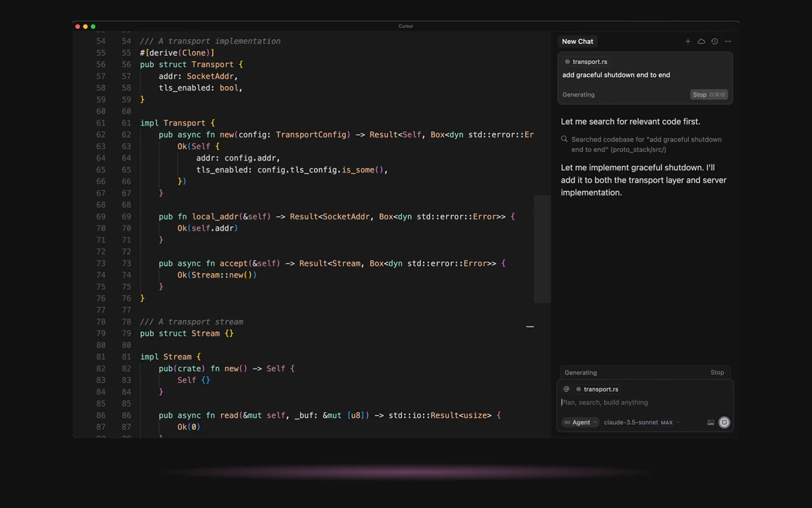Click the 'Ok(Self {' line
Image resolution: width=812 pixels, height=508 pixels.
pos(198,146)
